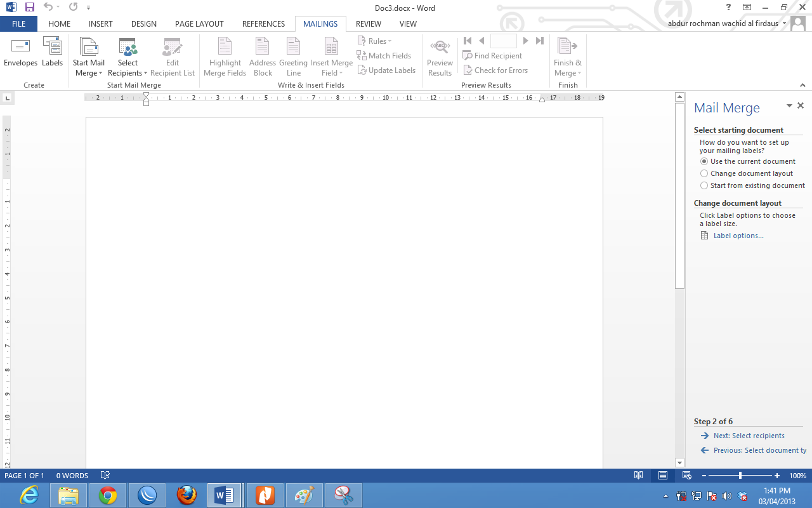Viewport: 812px width, 508px height.
Task: Click the record number input box
Action: click(x=504, y=41)
